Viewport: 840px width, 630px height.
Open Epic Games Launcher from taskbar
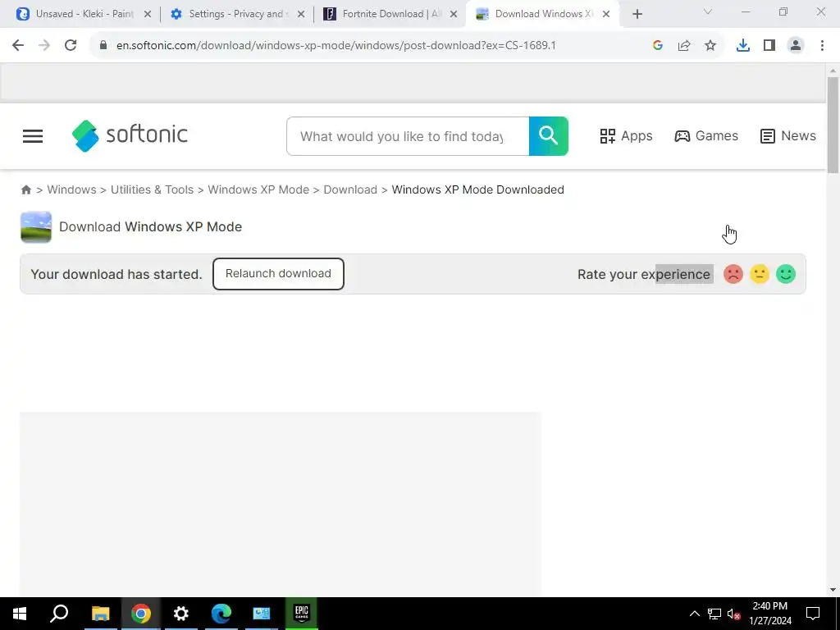point(302,614)
